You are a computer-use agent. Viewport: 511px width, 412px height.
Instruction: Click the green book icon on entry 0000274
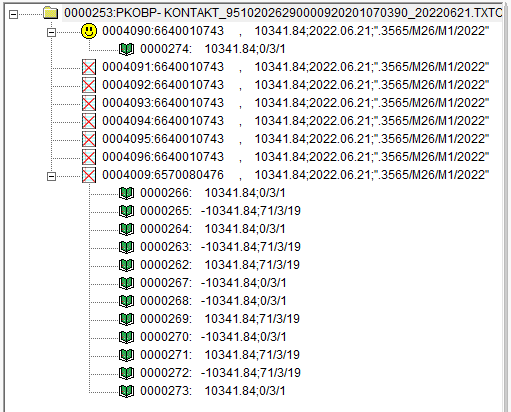[x=127, y=49]
